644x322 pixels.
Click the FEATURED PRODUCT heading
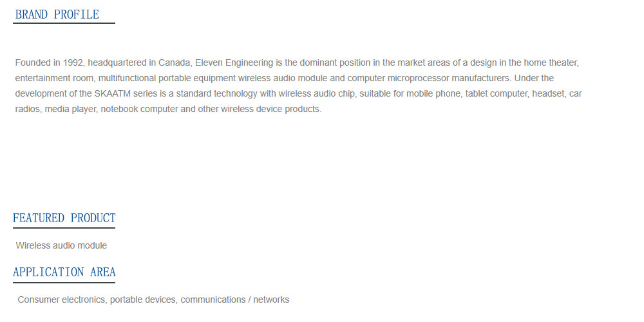(64, 218)
